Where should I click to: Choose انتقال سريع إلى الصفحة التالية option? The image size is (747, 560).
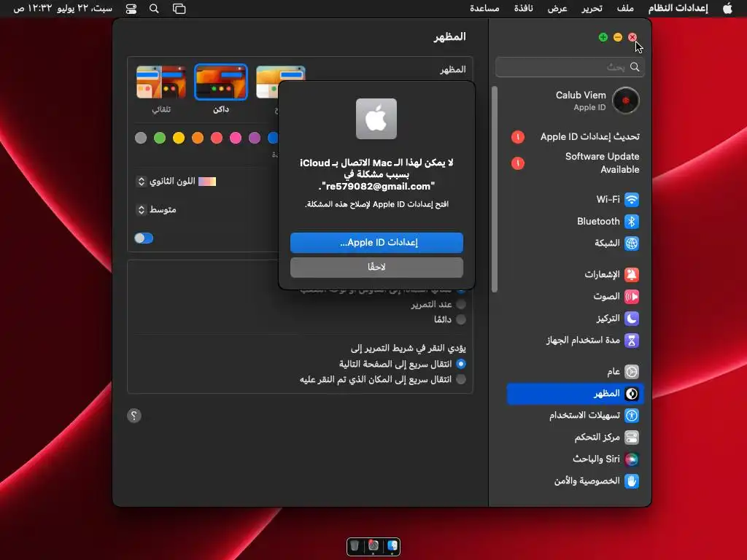tap(461, 365)
